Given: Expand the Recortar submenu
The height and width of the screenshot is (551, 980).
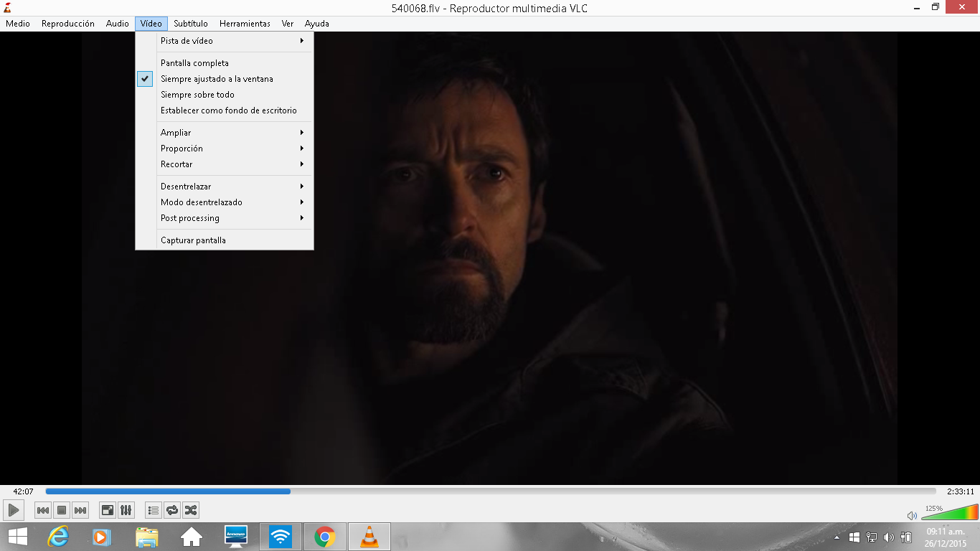Looking at the screenshot, I should click(225, 164).
